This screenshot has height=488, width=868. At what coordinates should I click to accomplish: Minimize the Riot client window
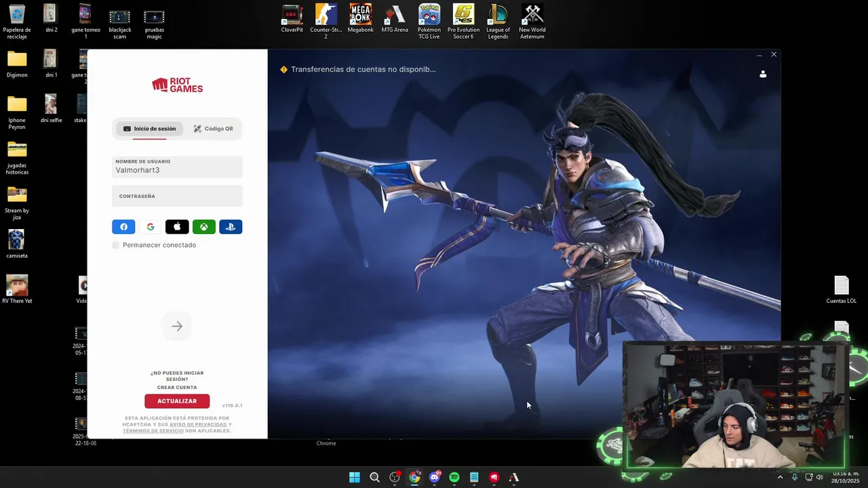click(759, 55)
